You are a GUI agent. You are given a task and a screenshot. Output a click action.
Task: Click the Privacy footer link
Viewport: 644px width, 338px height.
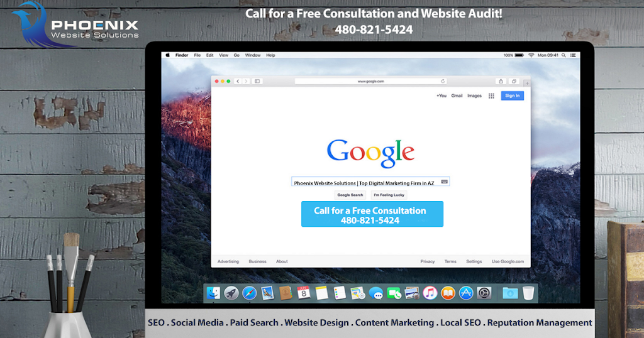pyautogui.click(x=428, y=261)
